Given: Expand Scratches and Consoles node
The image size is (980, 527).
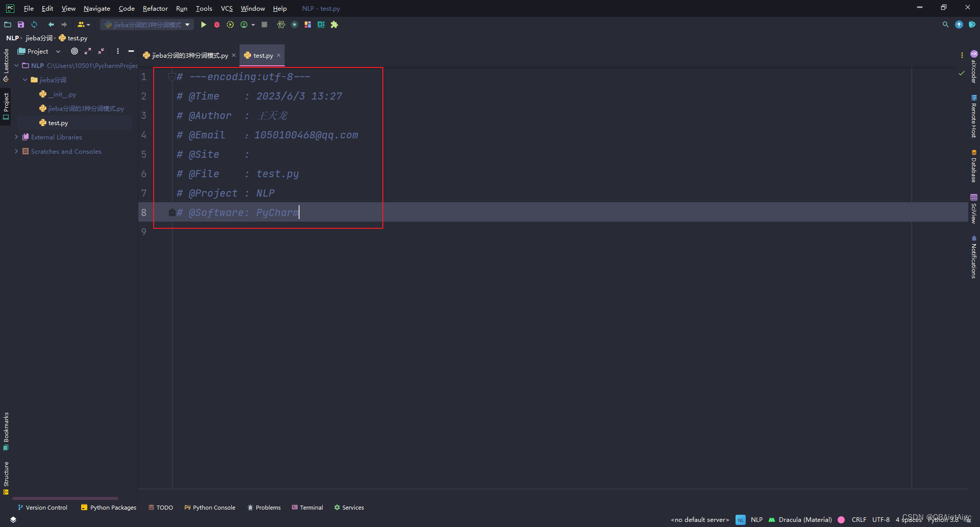Looking at the screenshot, I should point(16,151).
